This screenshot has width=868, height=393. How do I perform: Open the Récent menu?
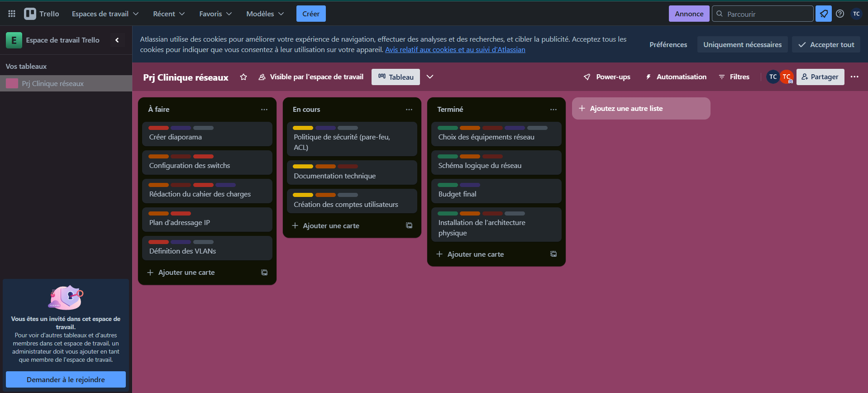pyautogui.click(x=169, y=14)
